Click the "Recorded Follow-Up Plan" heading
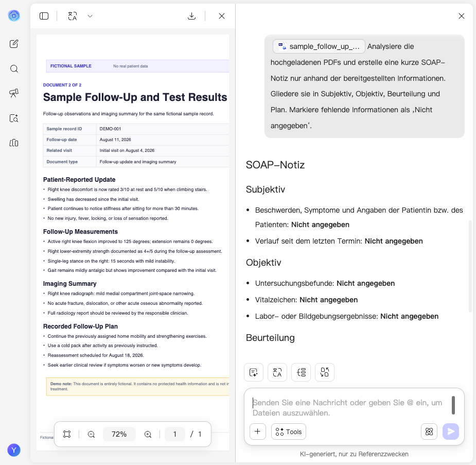The width and height of the screenshot is (476, 465). [80, 326]
